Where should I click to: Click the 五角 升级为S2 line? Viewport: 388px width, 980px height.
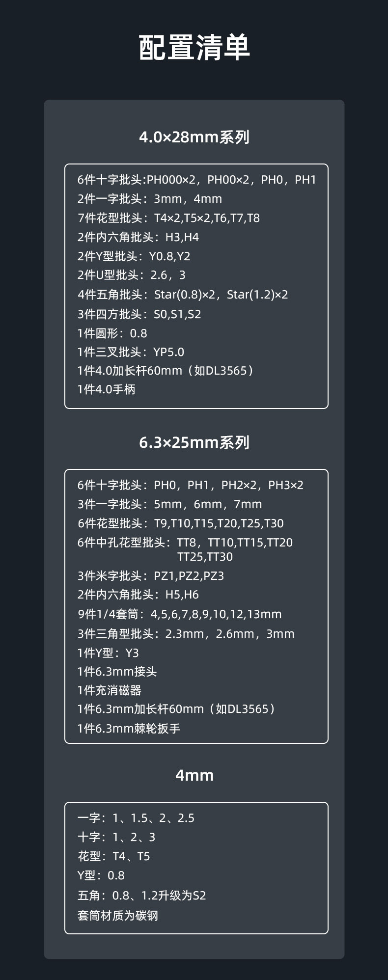click(x=141, y=896)
